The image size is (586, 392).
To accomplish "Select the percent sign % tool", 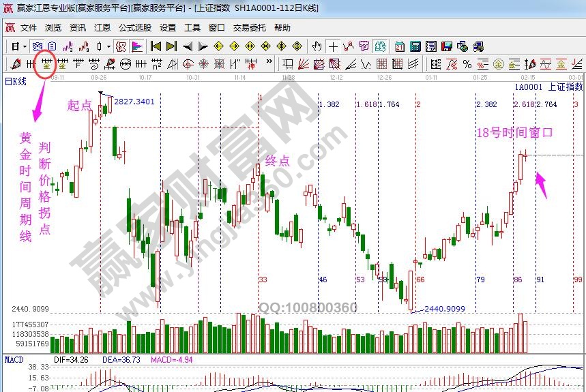I will point(467,64).
